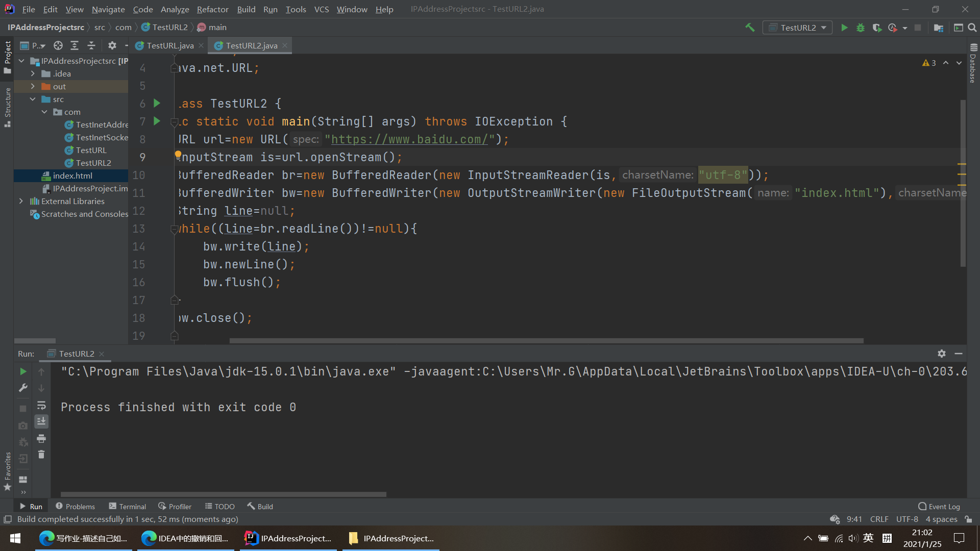Open the Refactor menu
Screen dimensions: 980x551
coord(212,9)
